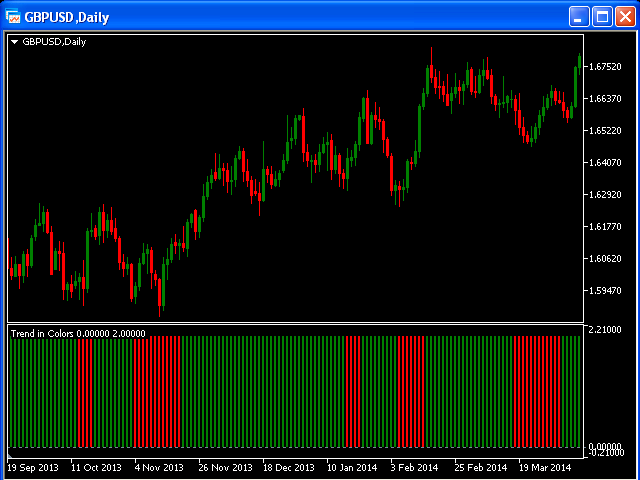Click the last red histogram block near March
The height and width of the screenshot is (480, 640).
coord(537,392)
